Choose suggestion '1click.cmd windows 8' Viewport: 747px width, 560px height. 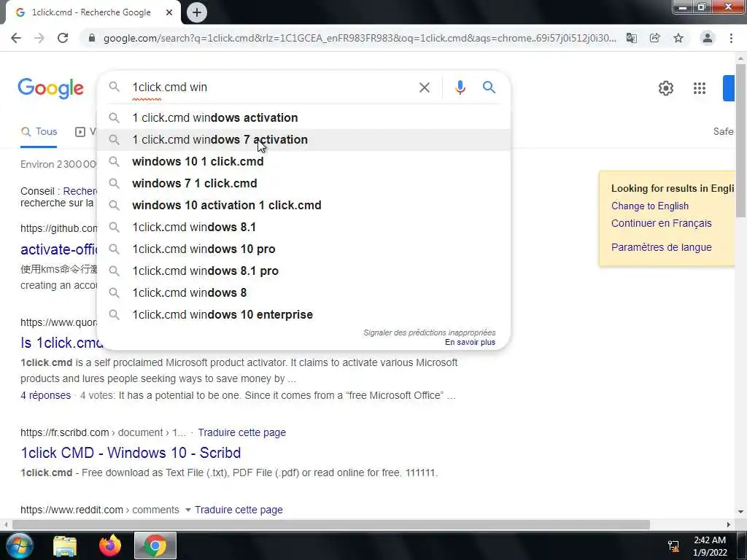[303, 293]
